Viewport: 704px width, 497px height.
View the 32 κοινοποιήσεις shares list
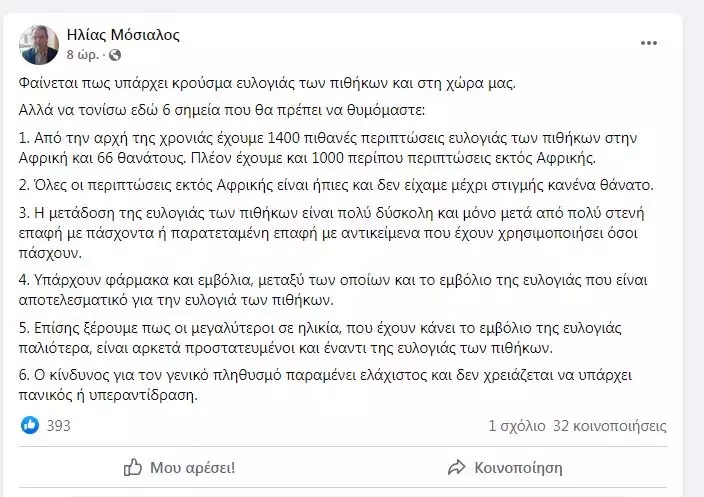(610, 426)
